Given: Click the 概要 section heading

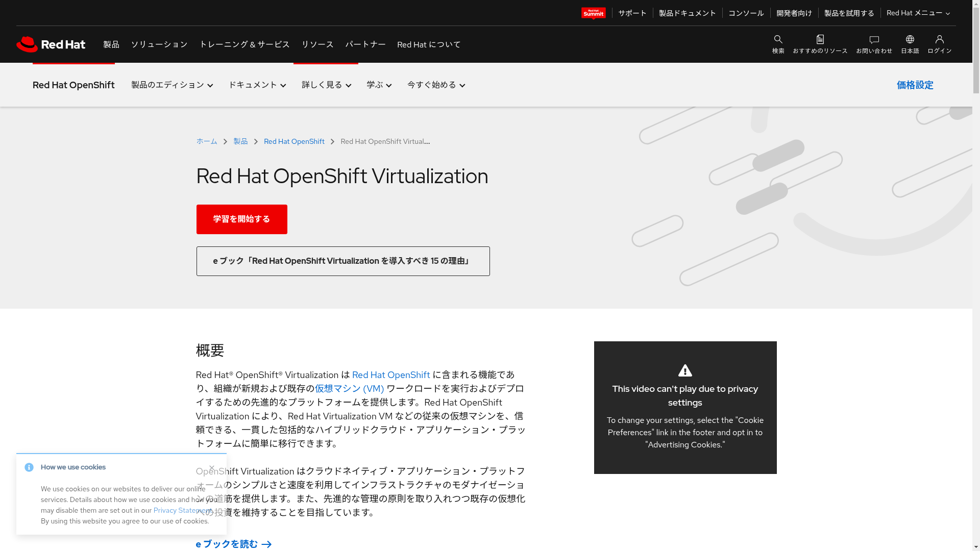Looking at the screenshot, I should click(210, 350).
